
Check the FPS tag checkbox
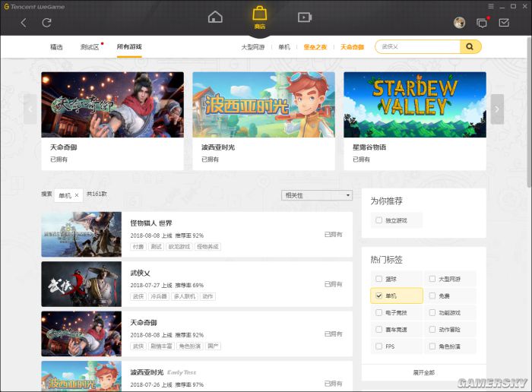pos(379,346)
